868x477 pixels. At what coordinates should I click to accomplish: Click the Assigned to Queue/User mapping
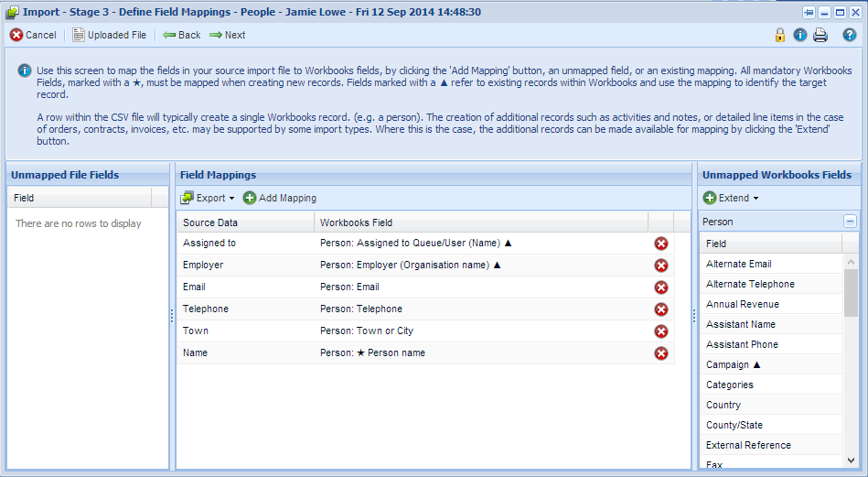481,243
